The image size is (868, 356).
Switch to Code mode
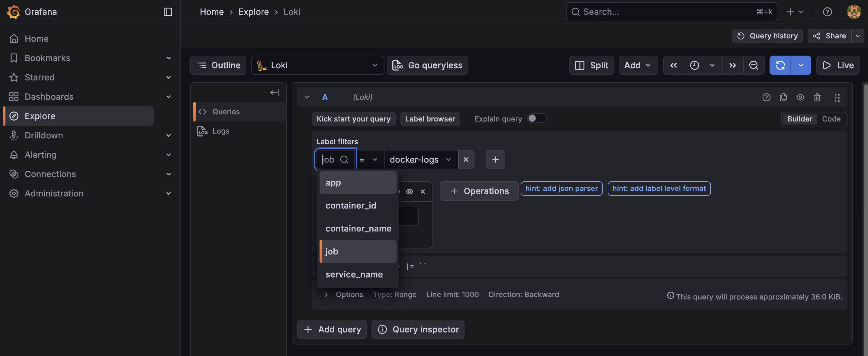tap(831, 119)
